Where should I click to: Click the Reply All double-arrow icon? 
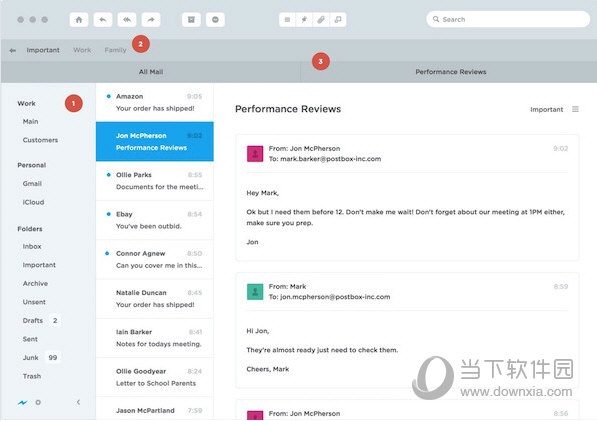(127, 19)
